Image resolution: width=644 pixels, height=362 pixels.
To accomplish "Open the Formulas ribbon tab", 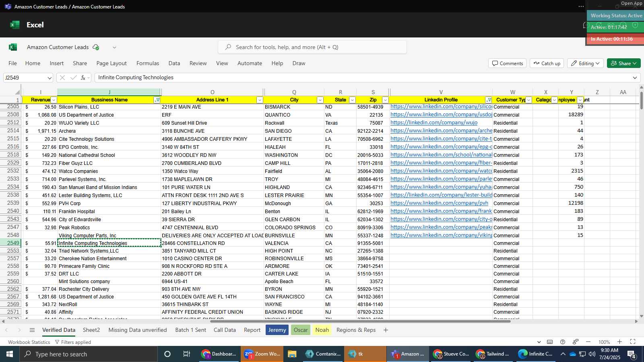I will coord(148,64).
